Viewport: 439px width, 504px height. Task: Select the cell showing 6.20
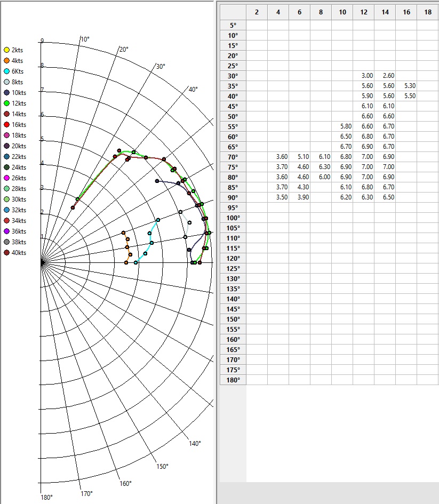tap(342, 197)
